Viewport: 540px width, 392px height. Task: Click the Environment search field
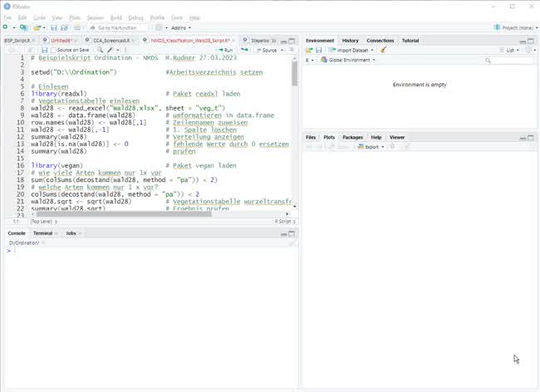[509, 61]
